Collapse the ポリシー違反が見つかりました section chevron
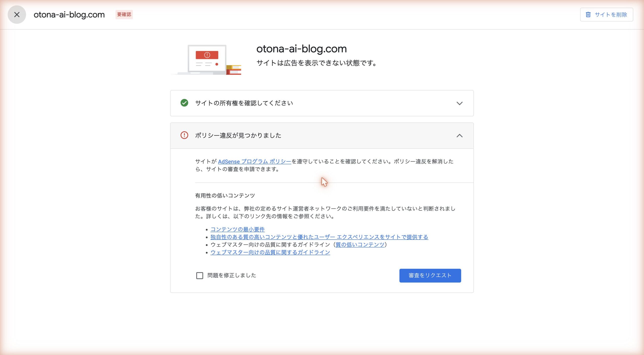 tap(460, 136)
